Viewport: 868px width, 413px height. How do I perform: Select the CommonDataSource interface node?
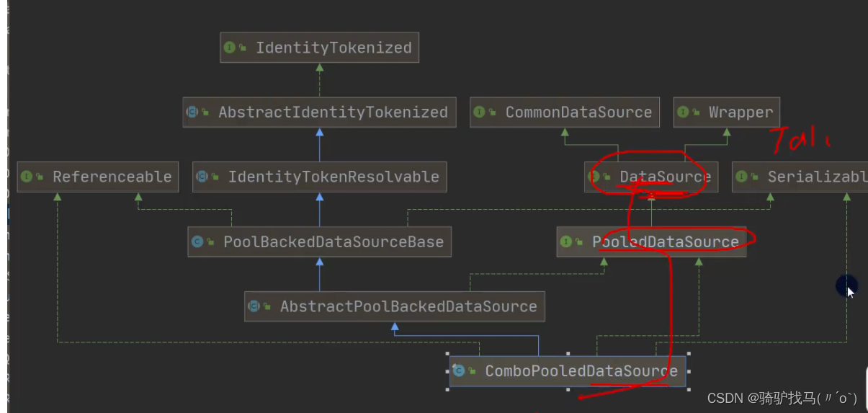pos(565,112)
